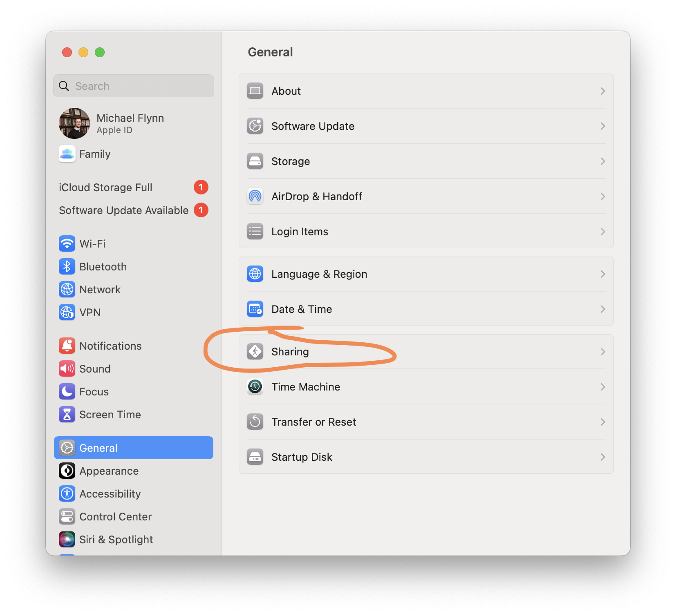Open Startup Disk via its chevron

[603, 457]
